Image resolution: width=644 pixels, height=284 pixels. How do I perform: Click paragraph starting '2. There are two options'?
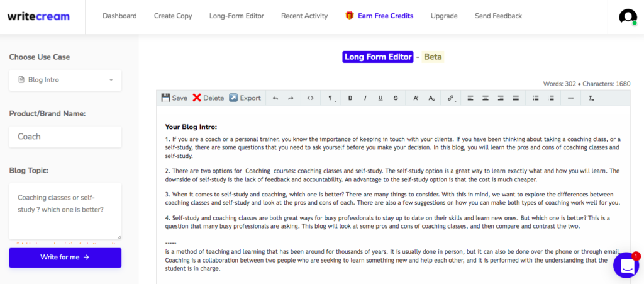tap(392, 175)
